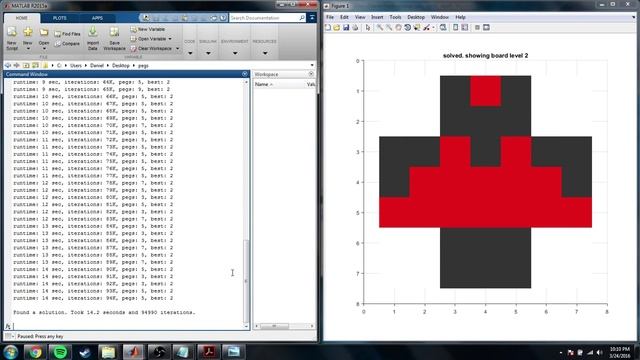Click the New Figure icon in figure toolbar
This screenshot has width=640, height=360.
pos(328,27)
